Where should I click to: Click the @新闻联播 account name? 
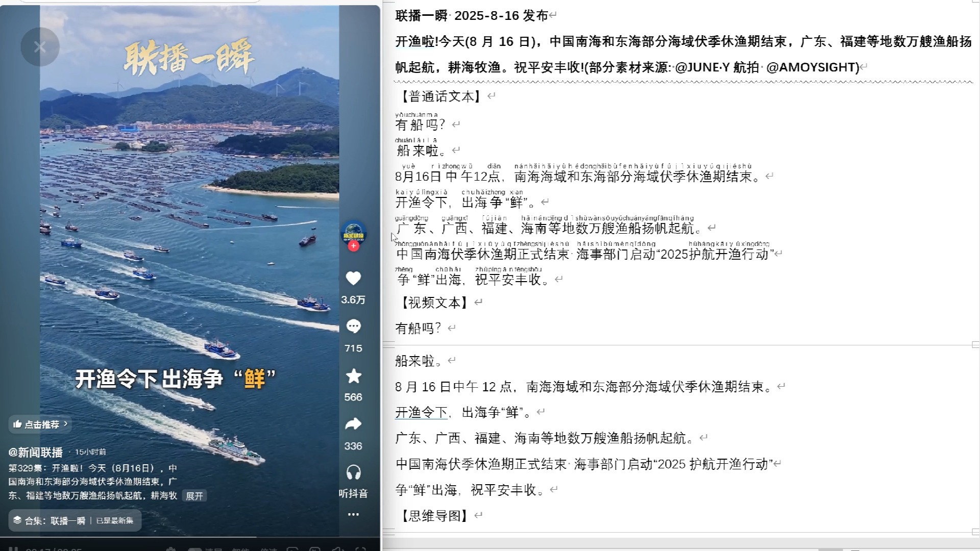click(35, 452)
